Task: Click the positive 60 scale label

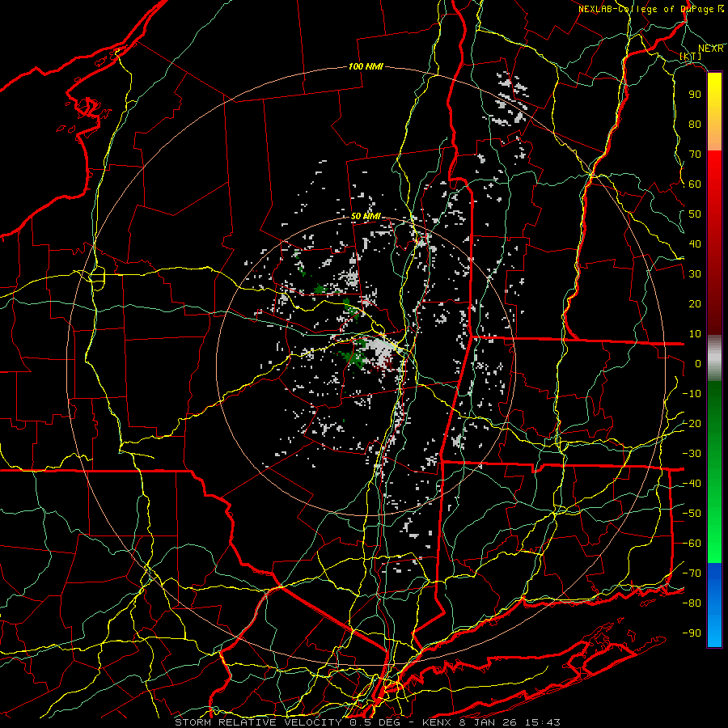Action: click(695, 184)
